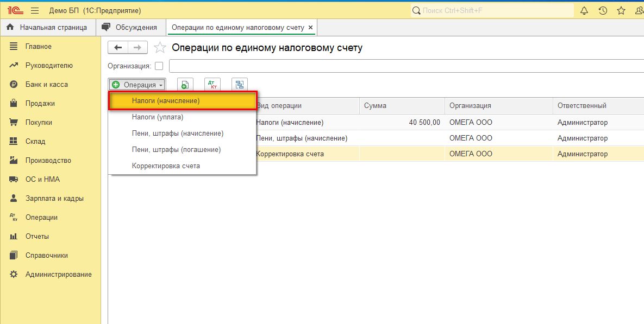This screenshot has height=324, width=644.
Task: Close the Операции по единому налоговому счету tab
Action: coord(310,28)
